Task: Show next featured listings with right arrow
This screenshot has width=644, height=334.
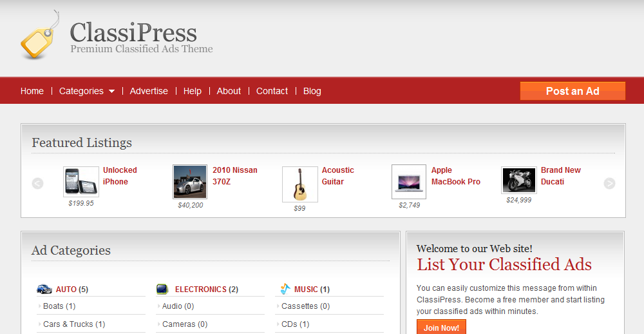Action: pos(609,184)
